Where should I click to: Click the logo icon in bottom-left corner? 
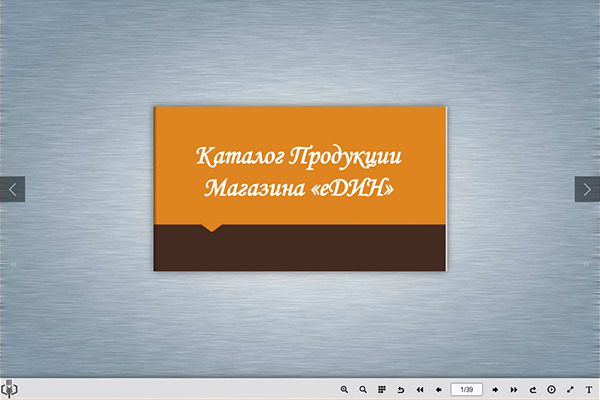(8, 388)
